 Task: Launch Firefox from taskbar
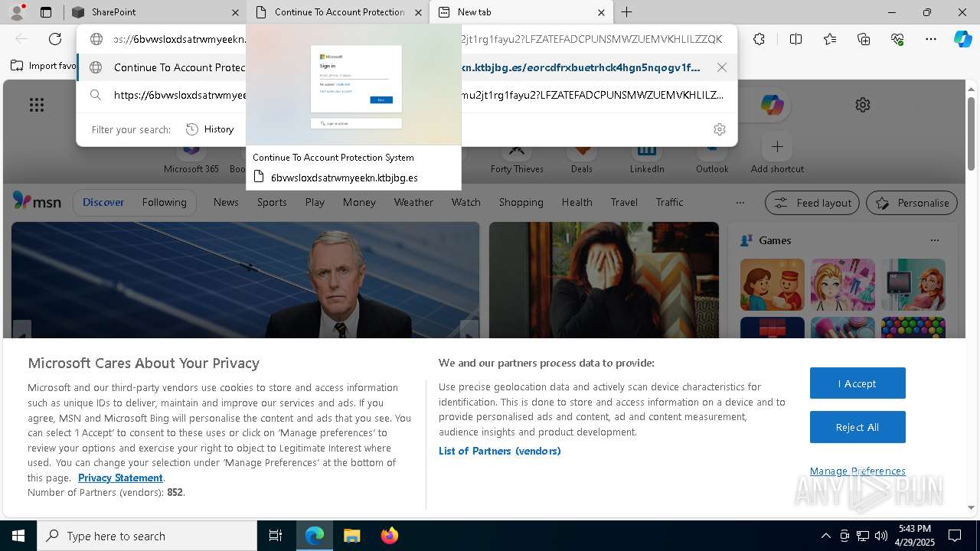[389, 536]
